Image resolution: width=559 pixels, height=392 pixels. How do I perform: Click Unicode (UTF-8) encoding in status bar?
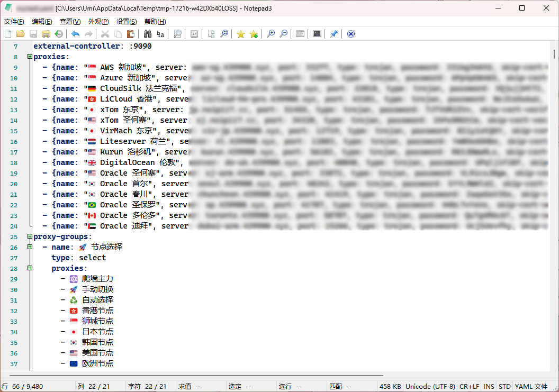pyautogui.click(x=430, y=387)
